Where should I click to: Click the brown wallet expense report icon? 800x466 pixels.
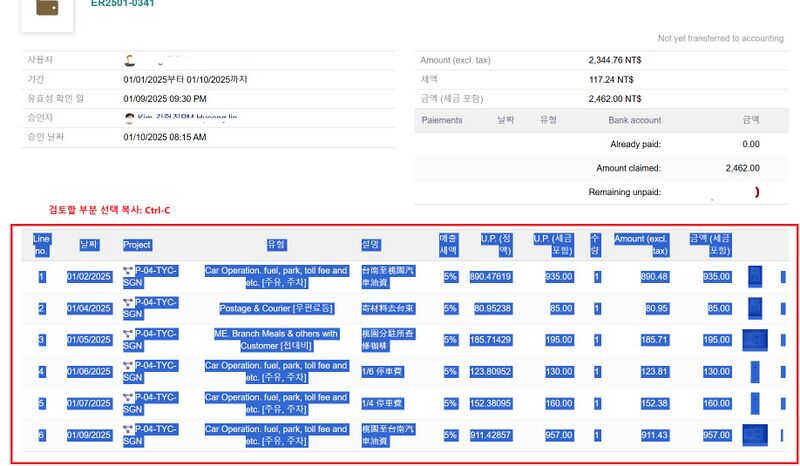click(47, 8)
